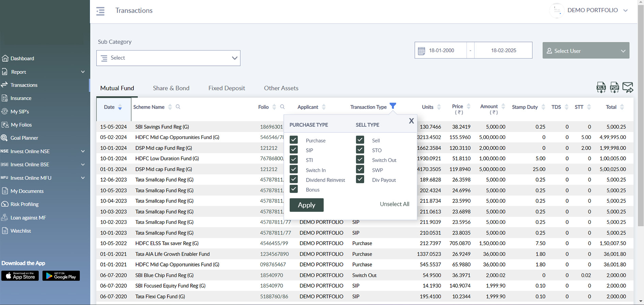The height and width of the screenshot is (305, 644).
Task: Click the HDFC ELSS Tax saver Reg (G) row
Action: pos(365,243)
